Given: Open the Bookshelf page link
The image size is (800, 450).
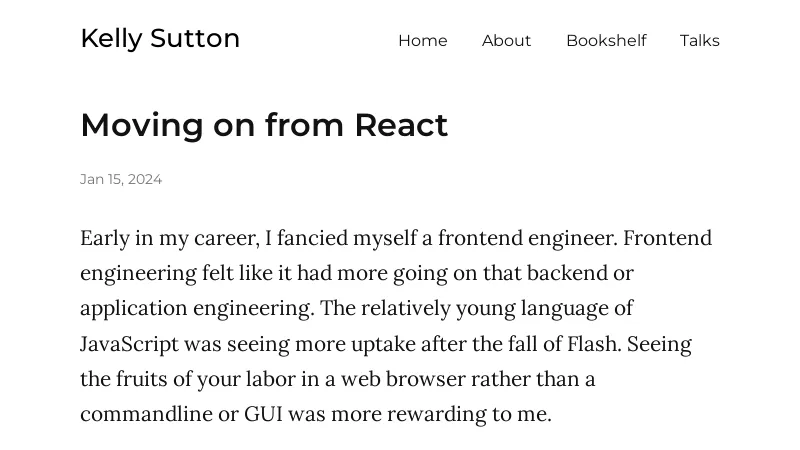Looking at the screenshot, I should [x=606, y=41].
